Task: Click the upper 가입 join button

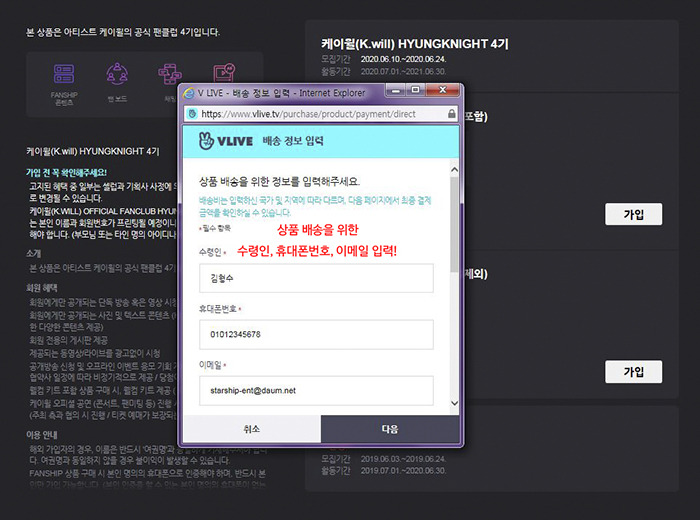Action: 633,215
